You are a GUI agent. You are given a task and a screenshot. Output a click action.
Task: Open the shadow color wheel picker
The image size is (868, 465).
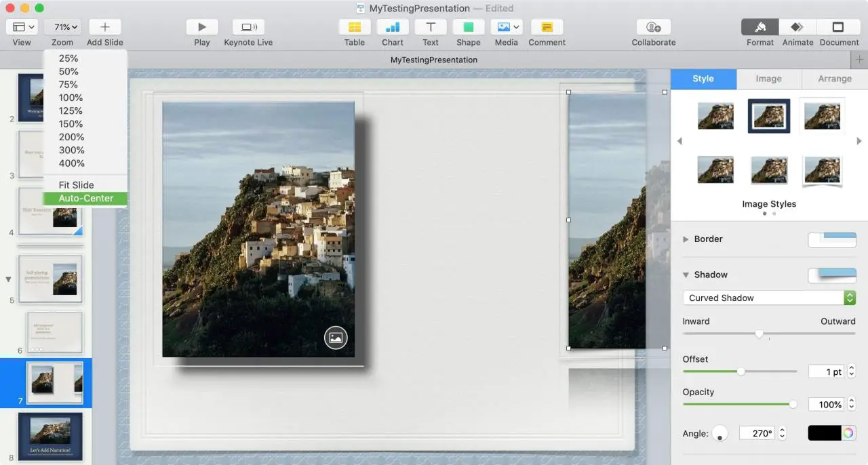848,433
